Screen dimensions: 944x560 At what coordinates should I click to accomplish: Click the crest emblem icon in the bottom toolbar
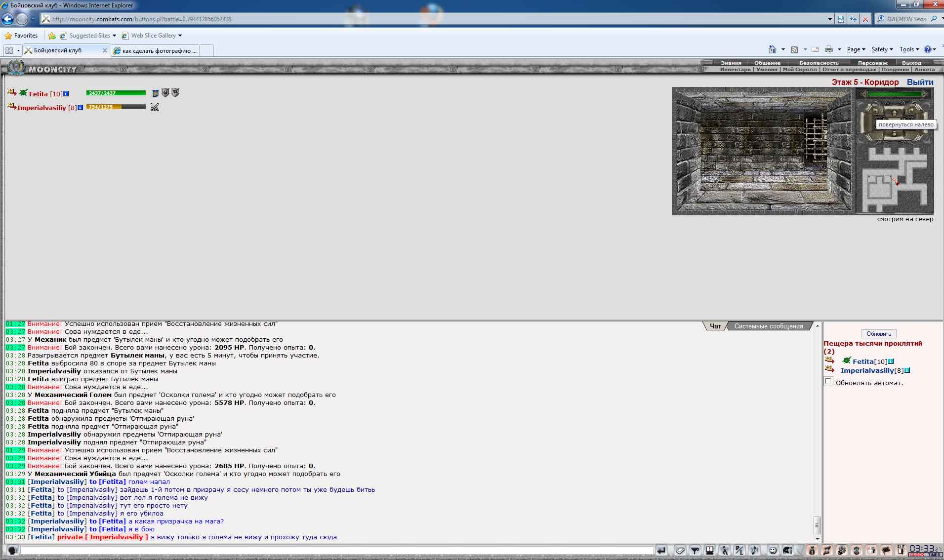tap(857, 551)
